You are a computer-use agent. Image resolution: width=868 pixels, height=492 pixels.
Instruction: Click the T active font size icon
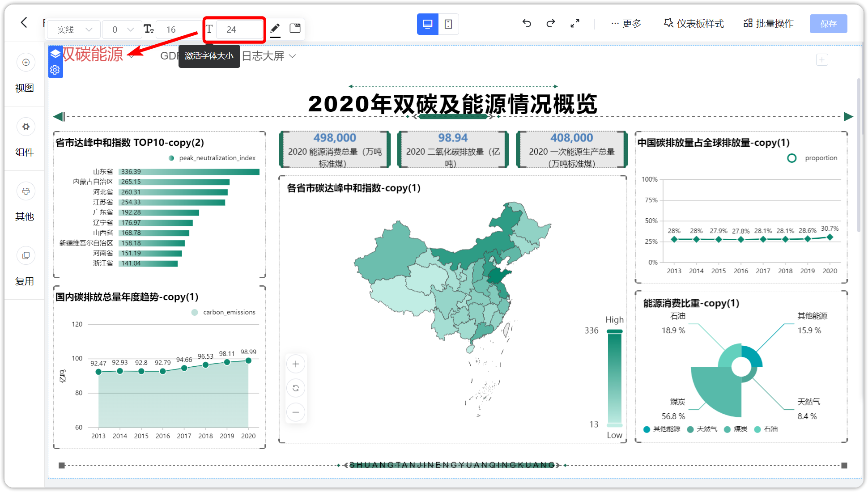point(209,30)
